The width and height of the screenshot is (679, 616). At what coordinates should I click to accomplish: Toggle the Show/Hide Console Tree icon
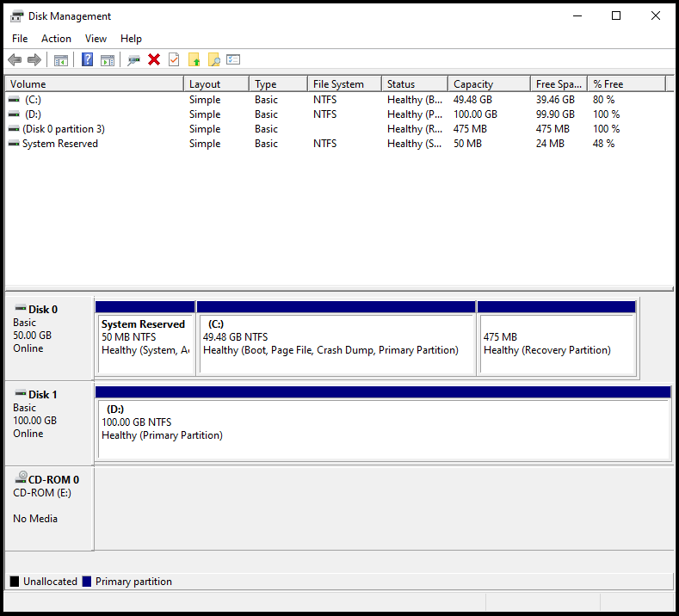[61, 60]
